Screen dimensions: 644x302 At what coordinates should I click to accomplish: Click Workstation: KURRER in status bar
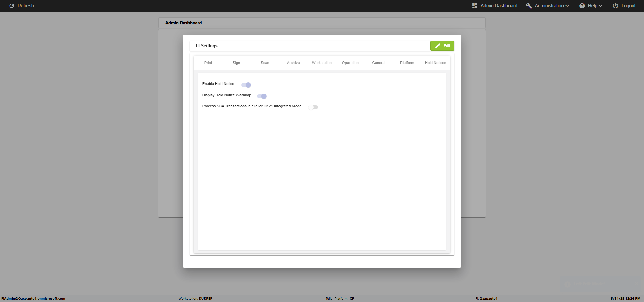tap(196, 299)
